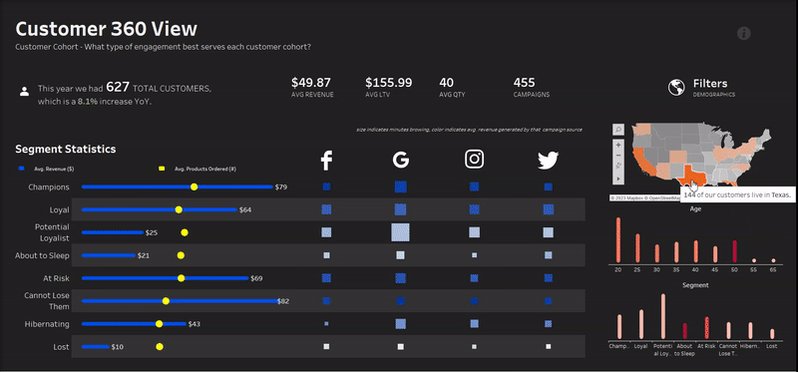
Task: Reset the map view with home button
Action: tap(618, 166)
